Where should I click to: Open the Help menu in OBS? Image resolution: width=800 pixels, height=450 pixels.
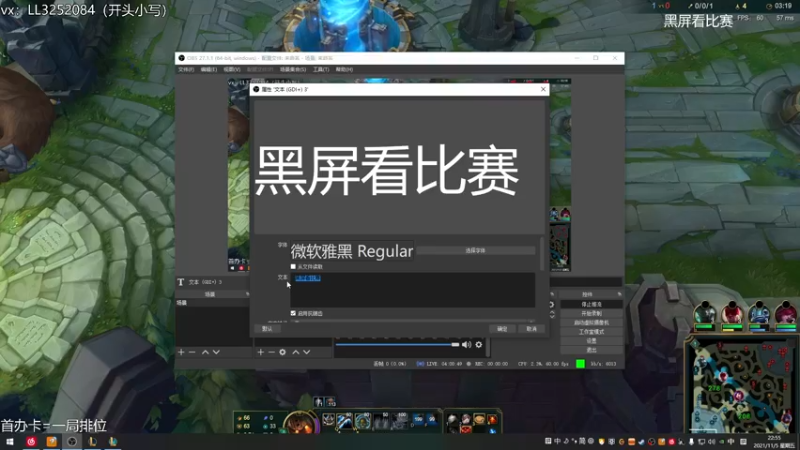(x=344, y=69)
